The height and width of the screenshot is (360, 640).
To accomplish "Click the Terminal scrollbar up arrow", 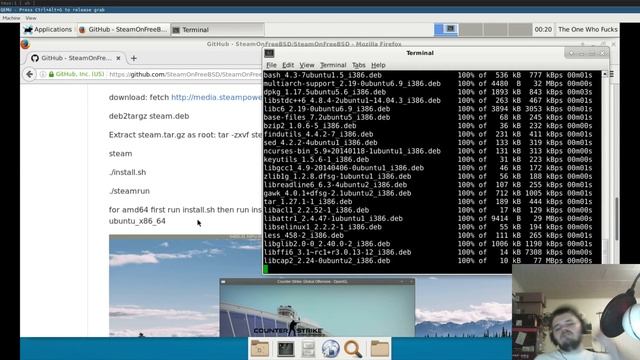I will pyautogui.click(x=605, y=74).
